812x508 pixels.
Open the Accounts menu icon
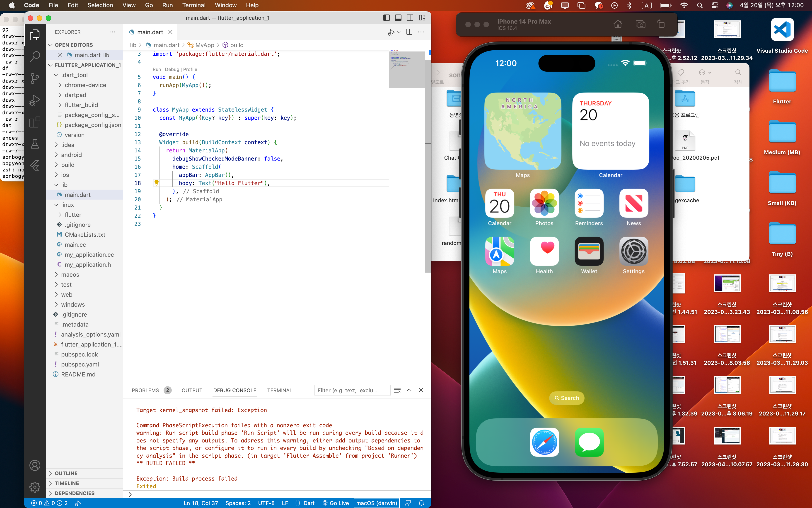pyautogui.click(x=35, y=465)
